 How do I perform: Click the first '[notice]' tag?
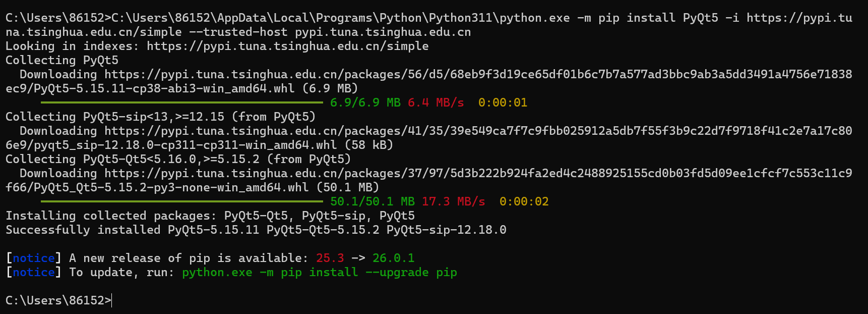34,258
